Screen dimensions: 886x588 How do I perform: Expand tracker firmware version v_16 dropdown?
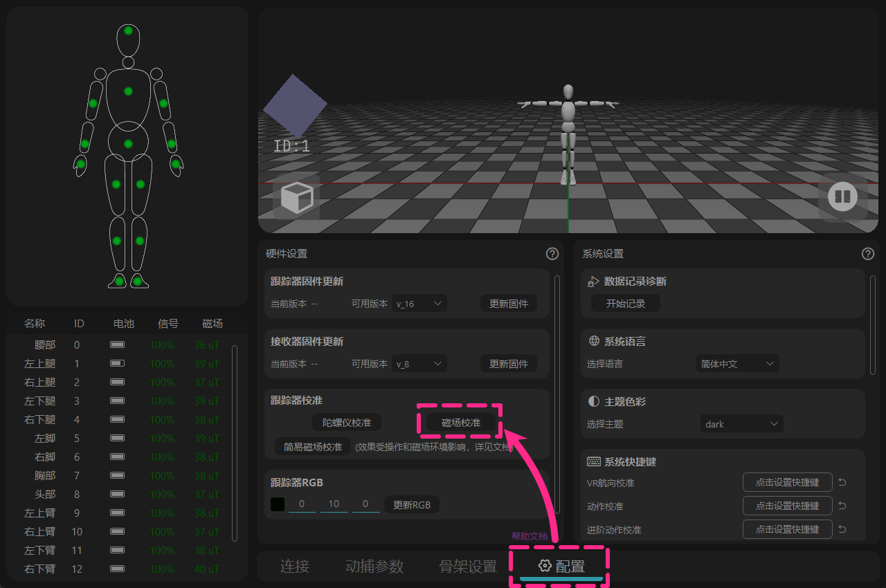(419, 304)
